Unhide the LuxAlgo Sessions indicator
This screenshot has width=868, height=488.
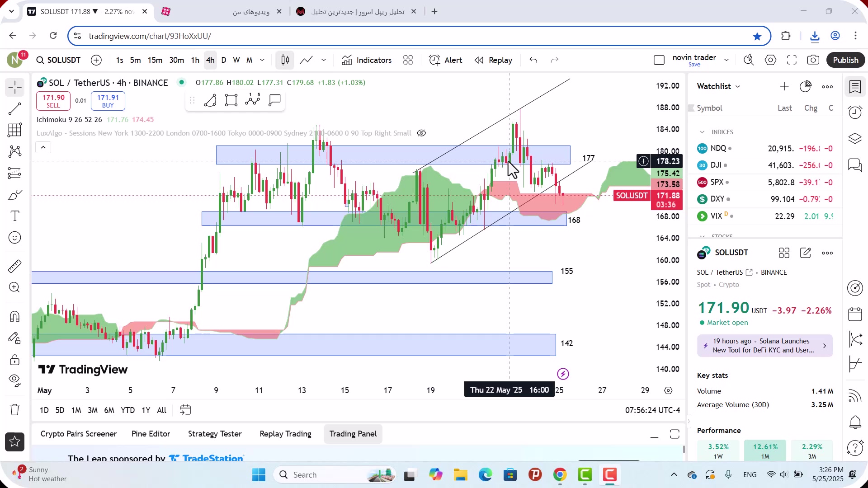pos(421,133)
